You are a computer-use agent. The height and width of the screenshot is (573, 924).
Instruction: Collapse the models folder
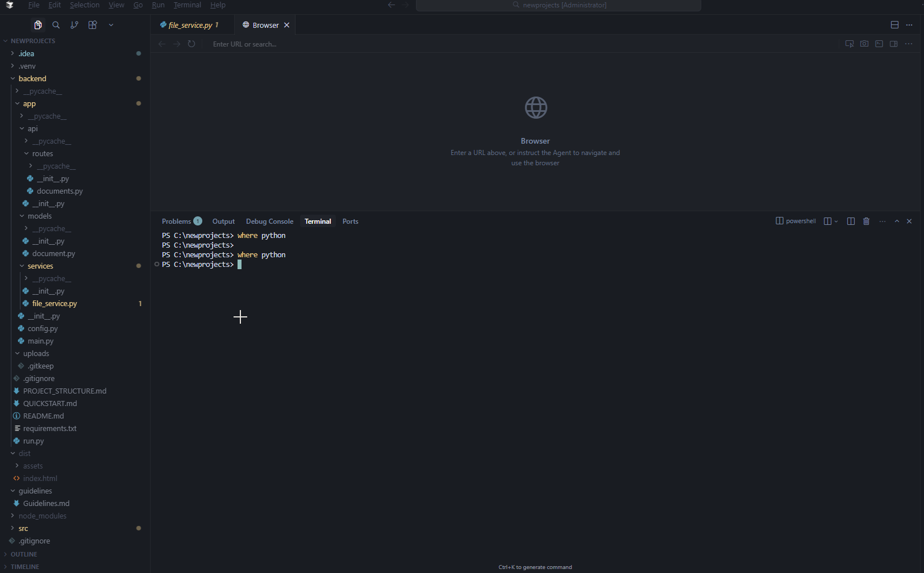(75, 216)
